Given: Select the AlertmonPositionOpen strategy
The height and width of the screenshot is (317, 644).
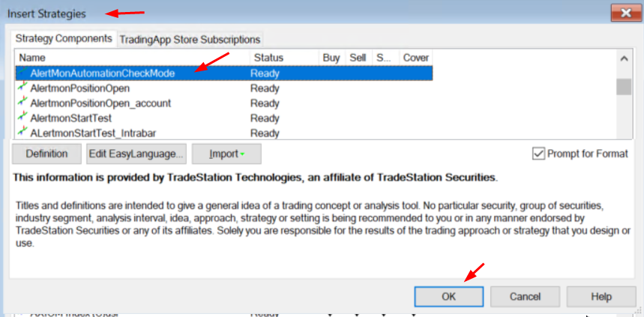Looking at the screenshot, I should pyautogui.click(x=79, y=88).
